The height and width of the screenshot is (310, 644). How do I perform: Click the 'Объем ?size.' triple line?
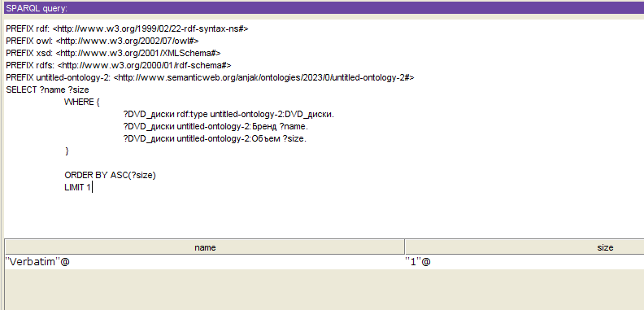tap(215, 138)
